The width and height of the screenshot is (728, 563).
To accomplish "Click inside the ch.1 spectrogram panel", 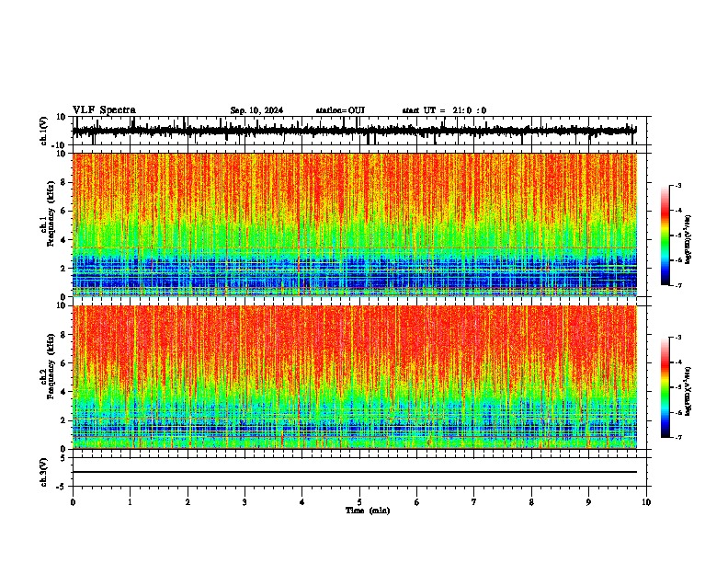I will pyautogui.click(x=355, y=224).
